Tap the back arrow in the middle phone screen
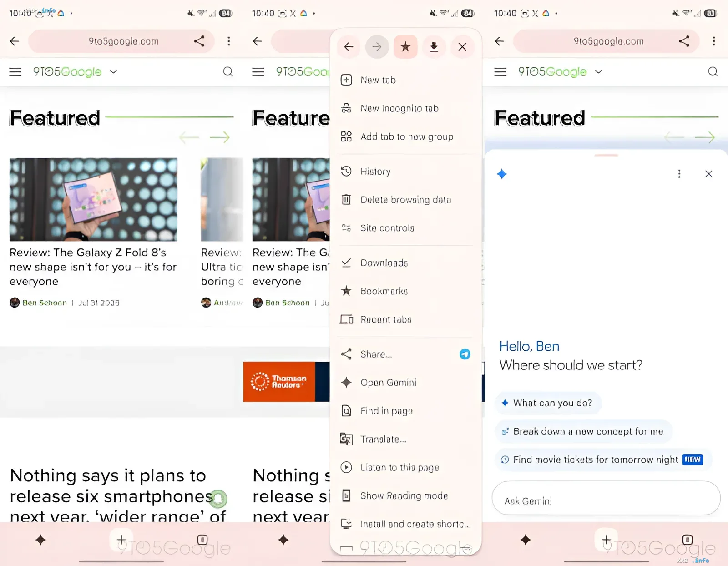Image resolution: width=728 pixels, height=566 pixels. [x=258, y=41]
